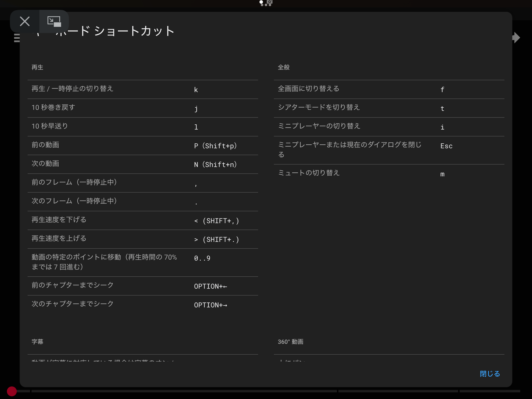Click the 全般 section heading
This screenshot has height=399, width=532.
pyautogui.click(x=283, y=67)
